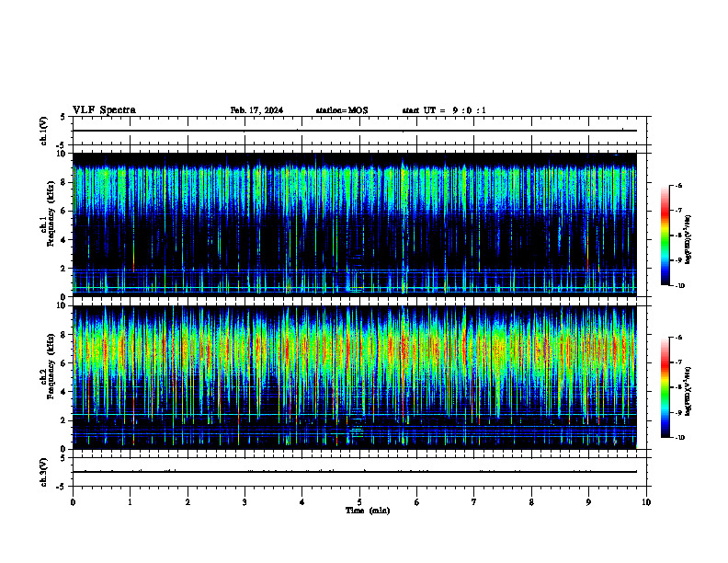Click the ch.2 spectrogram red-yellow 7 kHz band
Viewport: 728px width, 563px height.
tap(355, 350)
